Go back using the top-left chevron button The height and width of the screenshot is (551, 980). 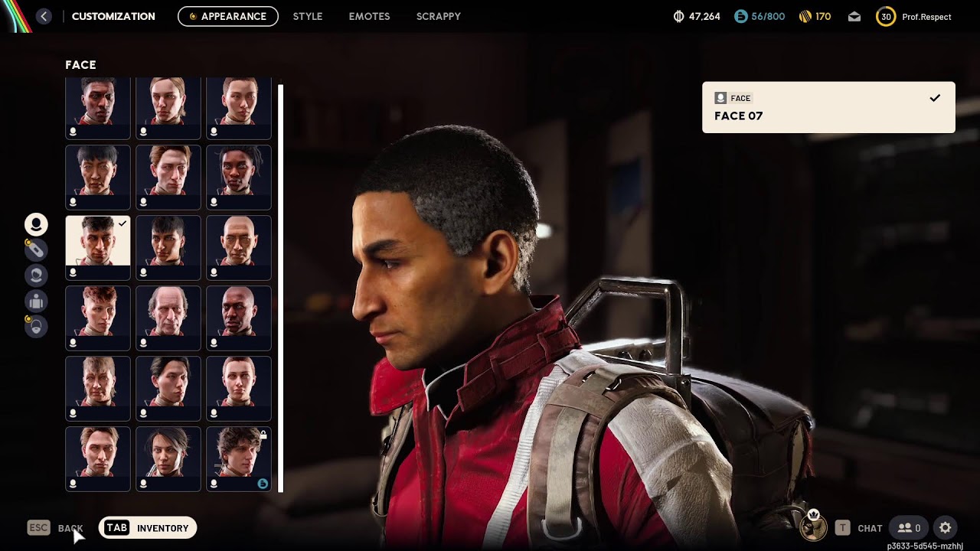44,16
